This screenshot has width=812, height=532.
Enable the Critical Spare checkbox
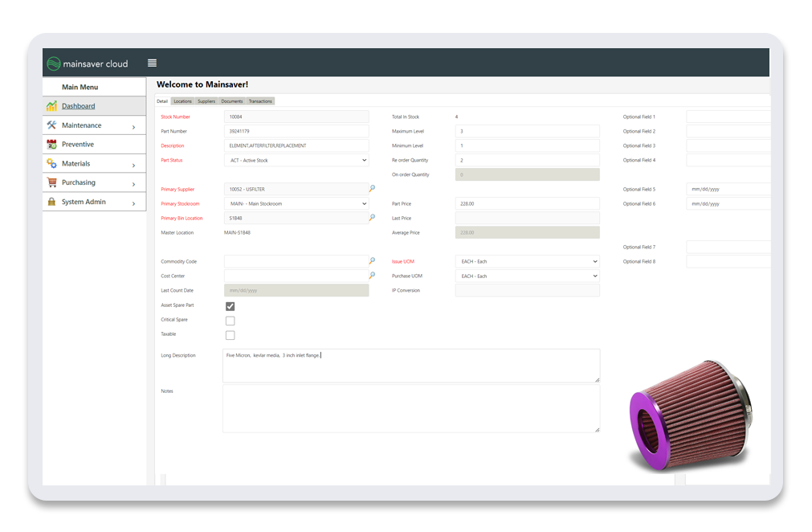[230, 320]
